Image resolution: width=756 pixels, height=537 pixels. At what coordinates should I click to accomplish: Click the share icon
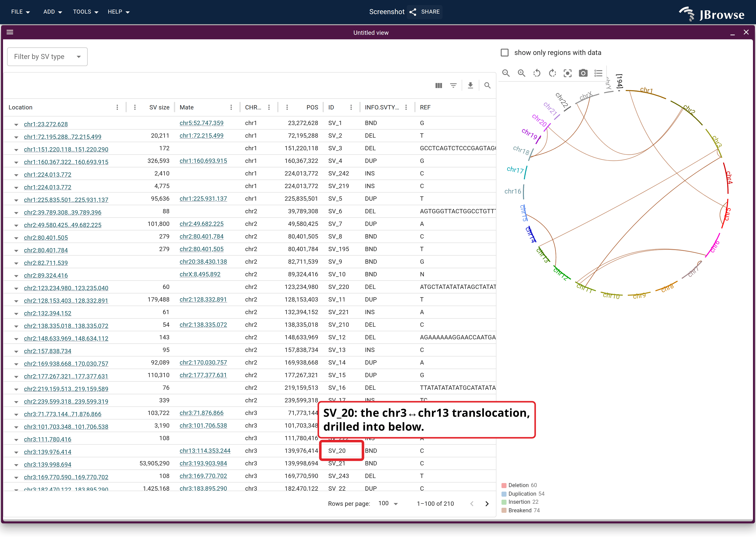[x=413, y=12]
